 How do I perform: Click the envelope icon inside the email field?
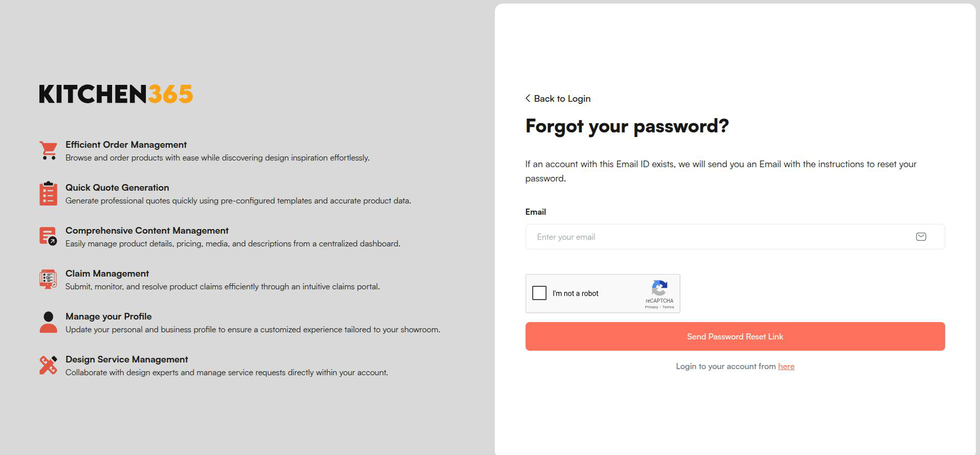[x=921, y=237]
